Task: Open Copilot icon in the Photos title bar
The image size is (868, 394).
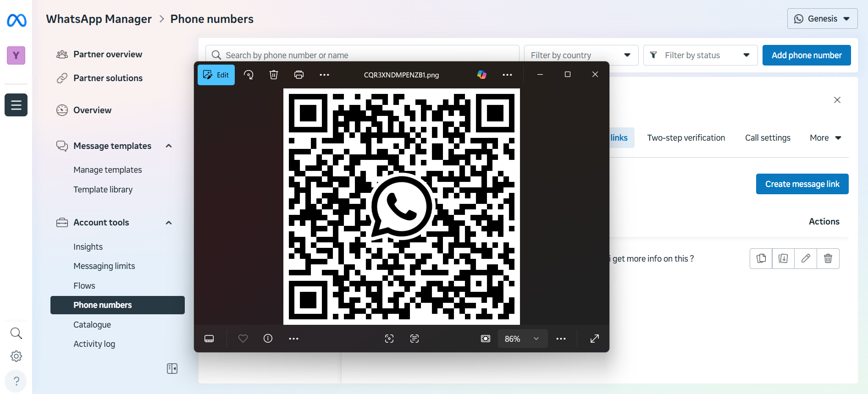Action: point(481,75)
